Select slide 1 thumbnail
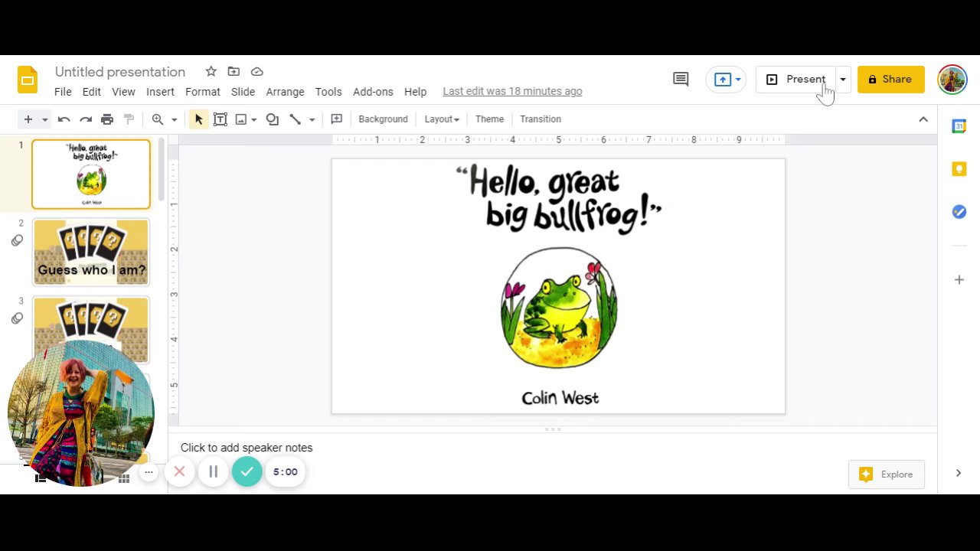The image size is (980, 551). tap(91, 174)
